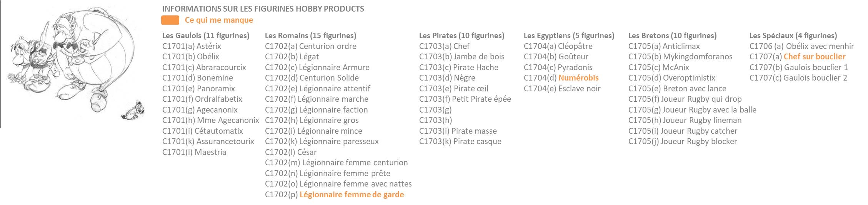The image size is (868, 205).
Task: Click the 'C1705(b) Mykingdomforanos' entry
Action: pos(680,57)
